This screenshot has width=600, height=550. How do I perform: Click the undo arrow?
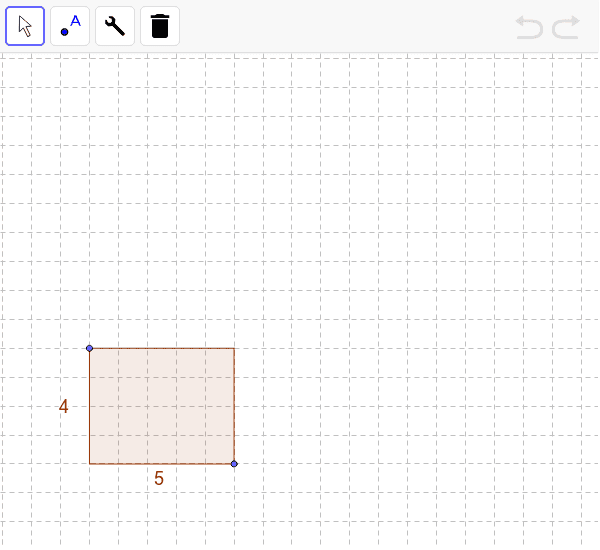[530, 27]
